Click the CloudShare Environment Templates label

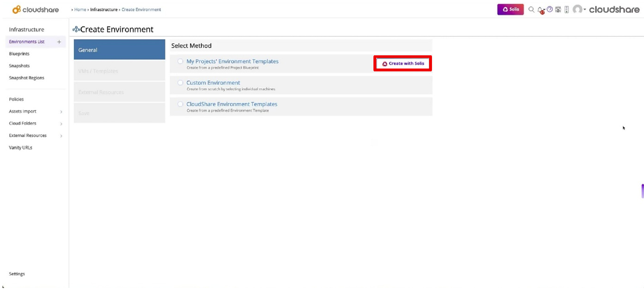[x=232, y=104]
